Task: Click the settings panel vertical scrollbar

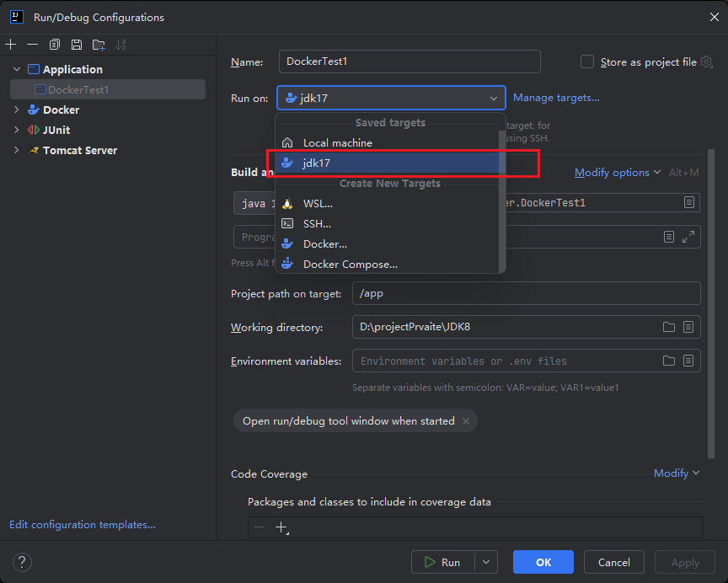Action: click(x=711, y=303)
